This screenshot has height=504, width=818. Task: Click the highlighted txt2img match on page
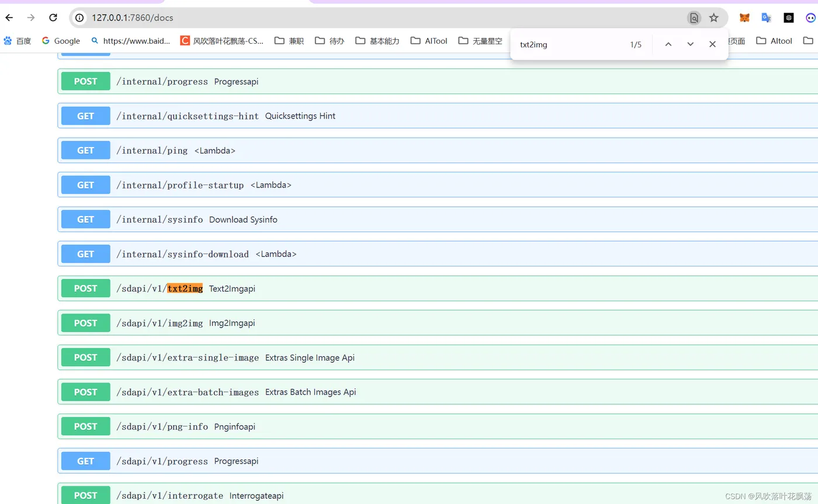[185, 289]
